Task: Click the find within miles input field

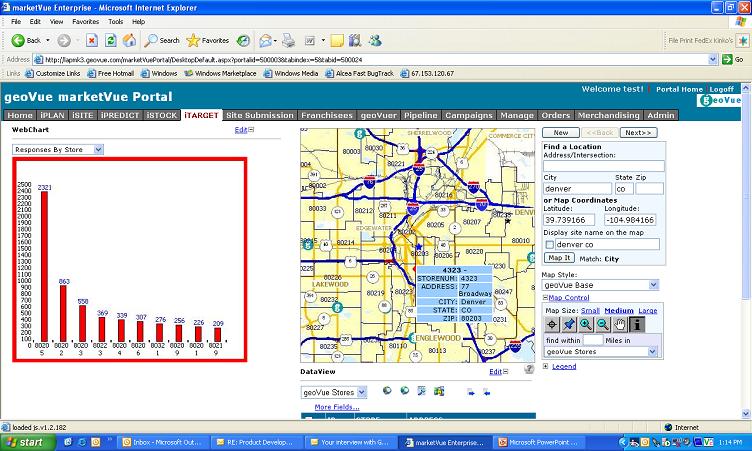Action: click(593, 340)
